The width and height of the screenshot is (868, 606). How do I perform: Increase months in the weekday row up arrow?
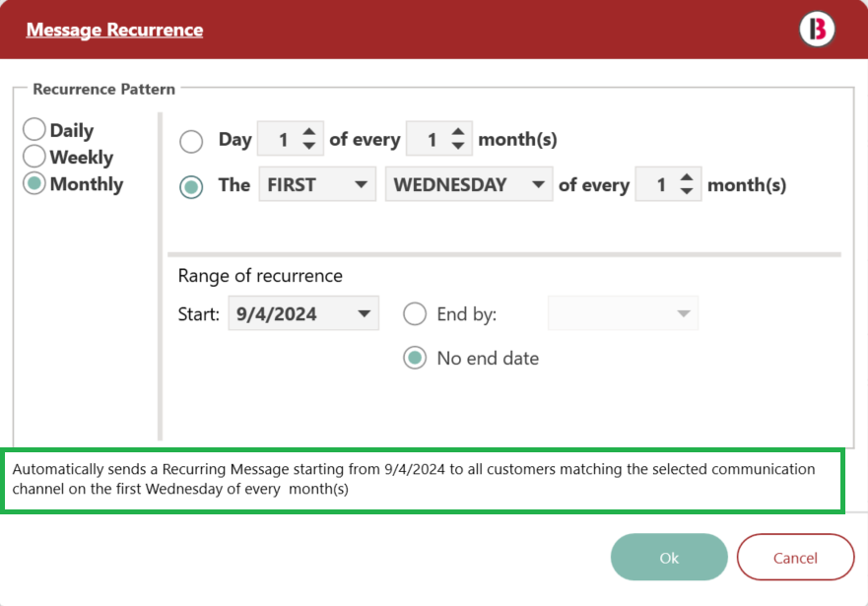[687, 178]
